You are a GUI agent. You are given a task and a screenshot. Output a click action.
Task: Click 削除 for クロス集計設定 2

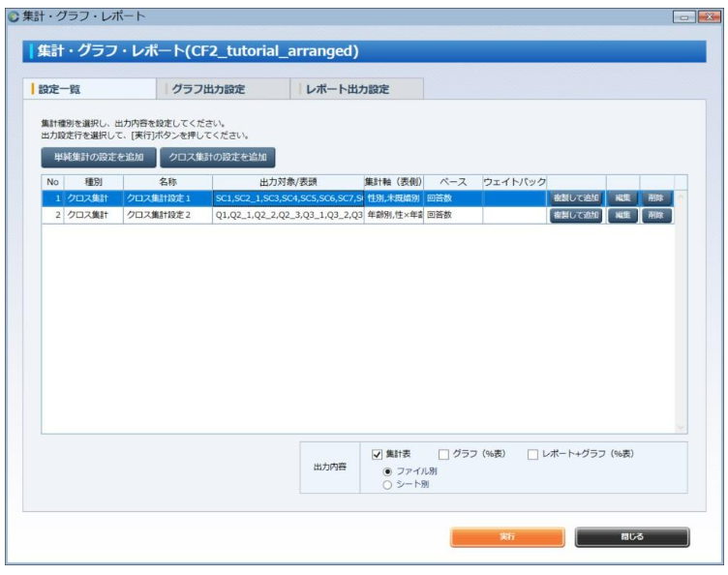656,215
